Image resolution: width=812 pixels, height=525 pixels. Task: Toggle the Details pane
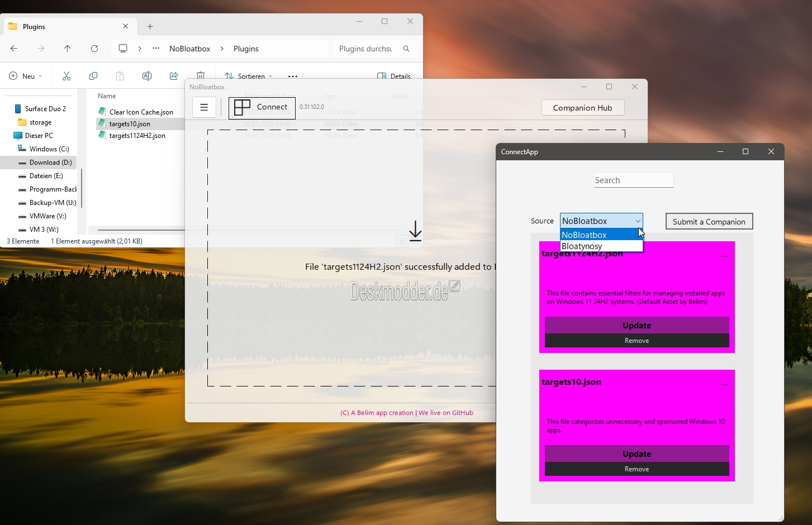click(x=394, y=76)
